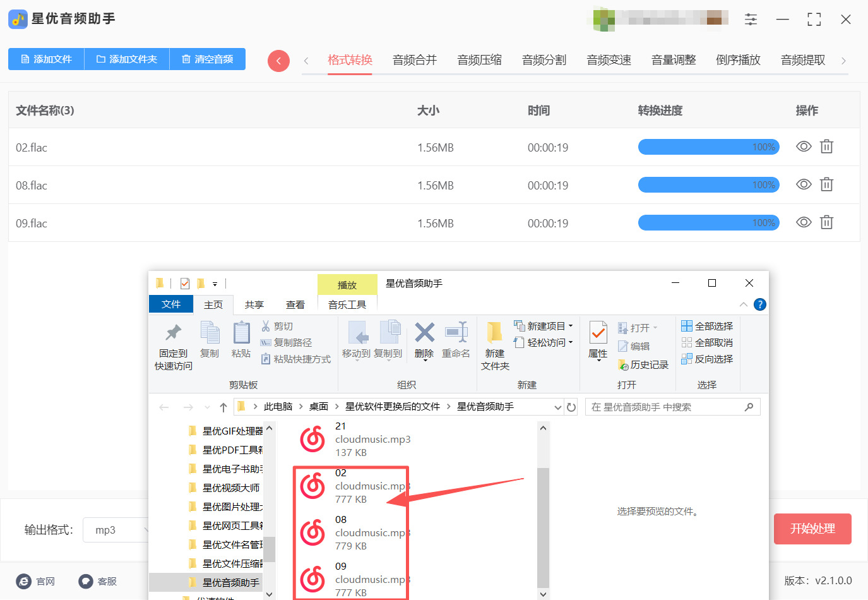Select the 主页 ribbon tab in Explorer
The height and width of the screenshot is (600, 868).
click(213, 304)
